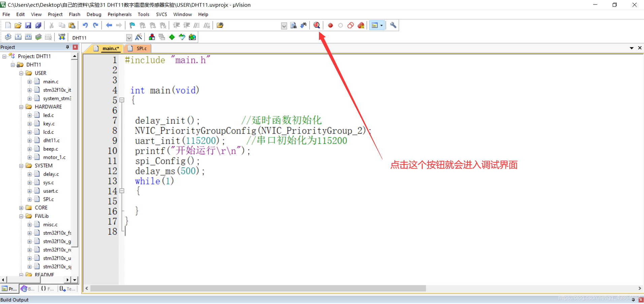Collapse the SYSTEM folder
The width and height of the screenshot is (644, 304).
(21, 166)
